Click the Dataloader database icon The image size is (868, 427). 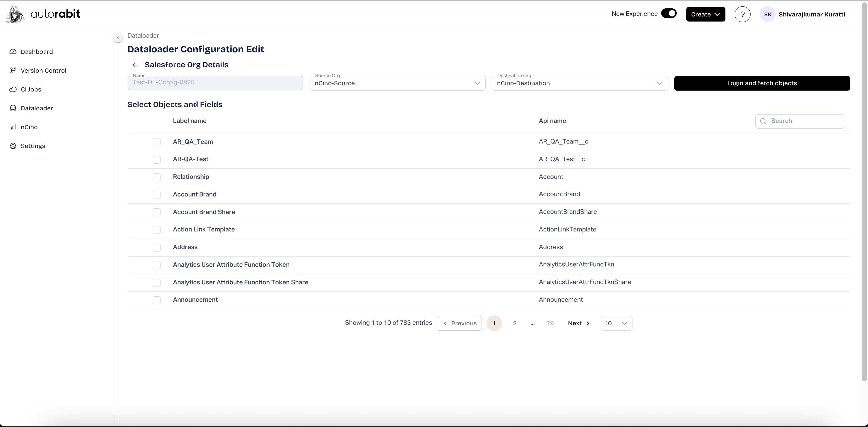(x=13, y=108)
